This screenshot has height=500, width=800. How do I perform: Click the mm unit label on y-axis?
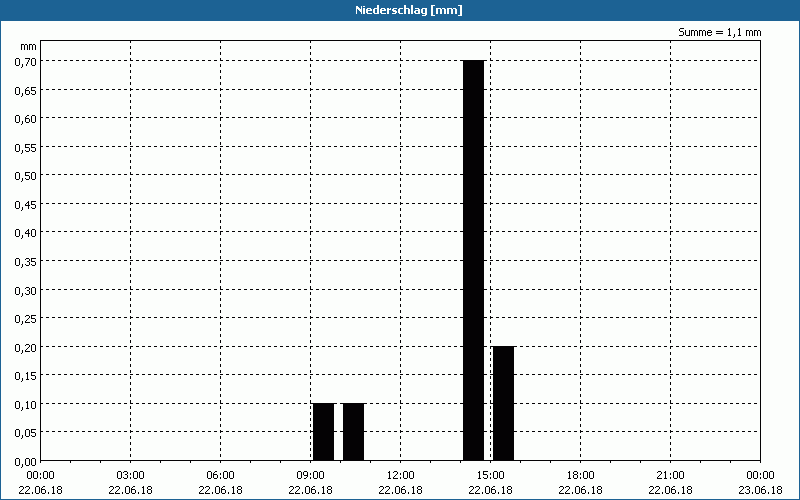(x=29, y=46)
